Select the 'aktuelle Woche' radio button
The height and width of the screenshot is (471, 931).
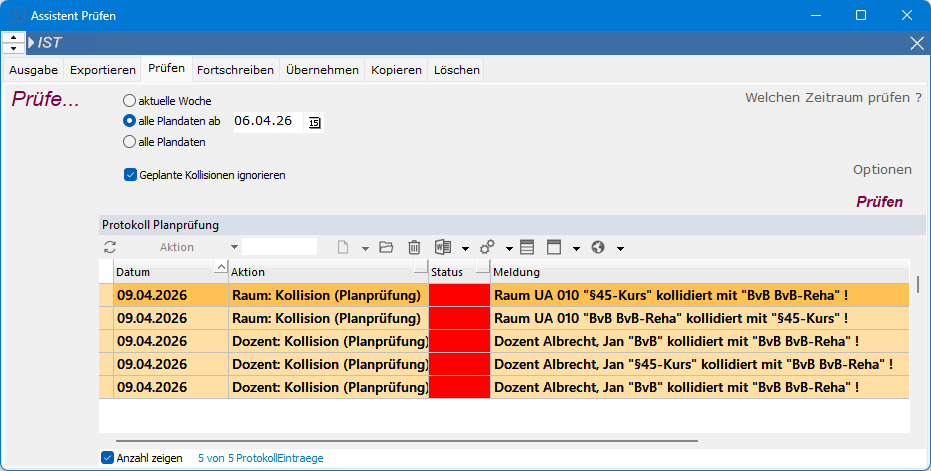(129, 101)
